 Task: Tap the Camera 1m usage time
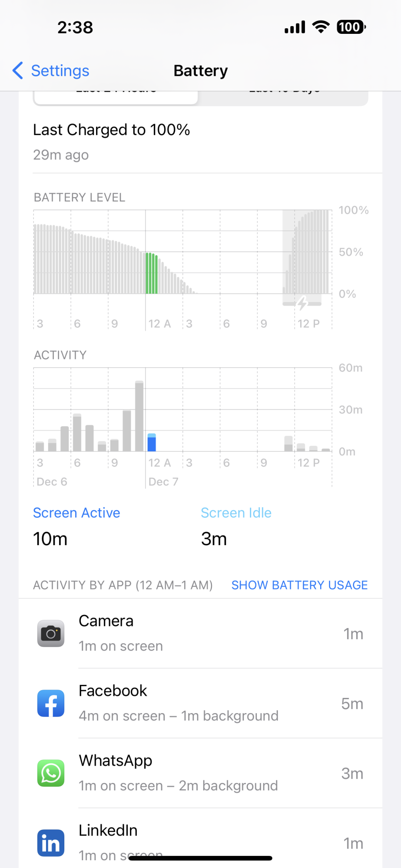point(353,634)
